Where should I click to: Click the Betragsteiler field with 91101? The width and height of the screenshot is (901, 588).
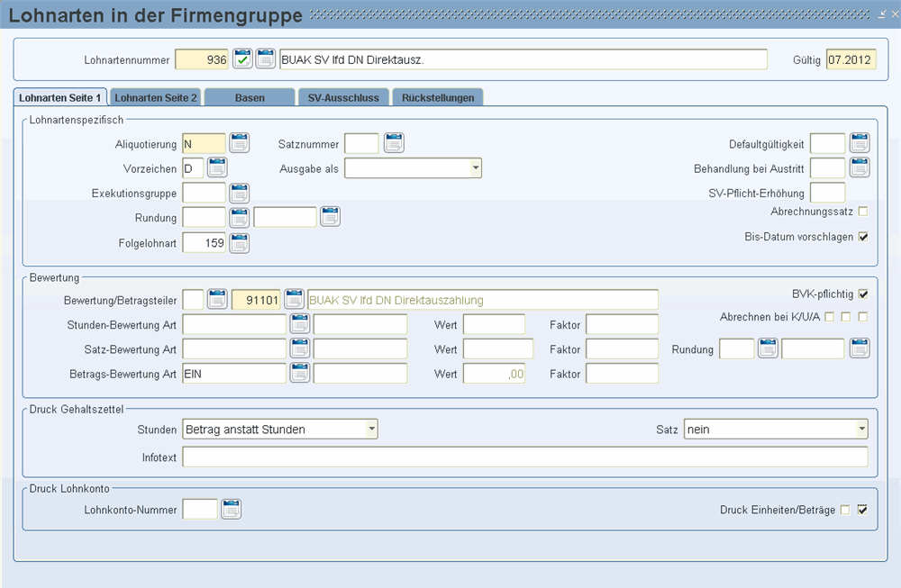[x=256, y=300]
